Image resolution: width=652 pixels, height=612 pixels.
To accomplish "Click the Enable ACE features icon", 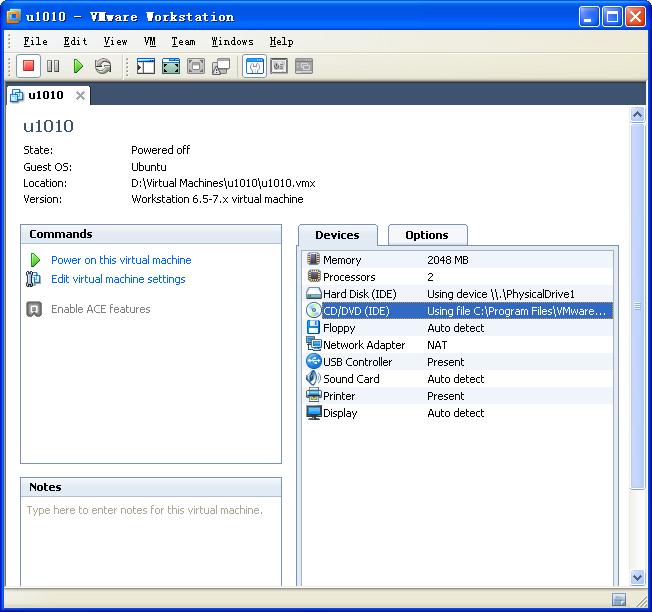I will pos(34,309).
